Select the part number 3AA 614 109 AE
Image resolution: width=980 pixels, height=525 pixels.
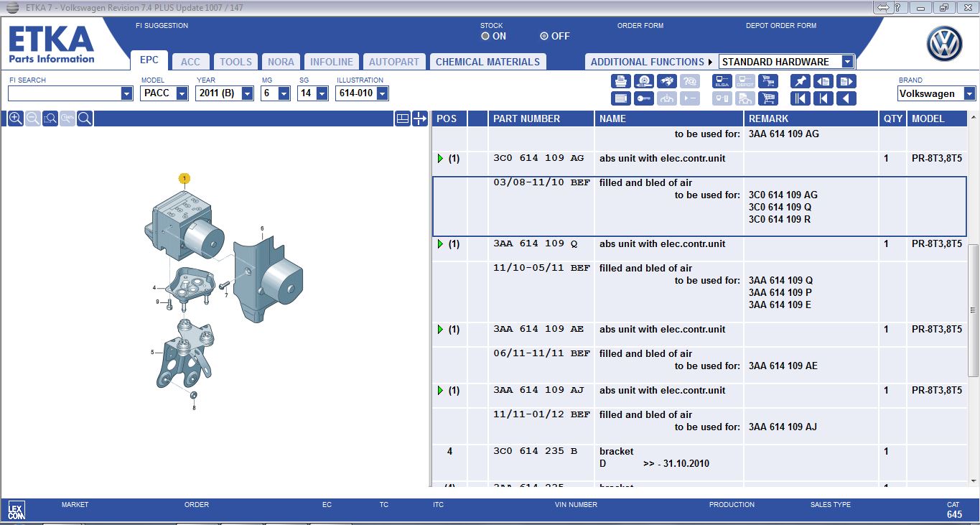click(x=538, y=330)
